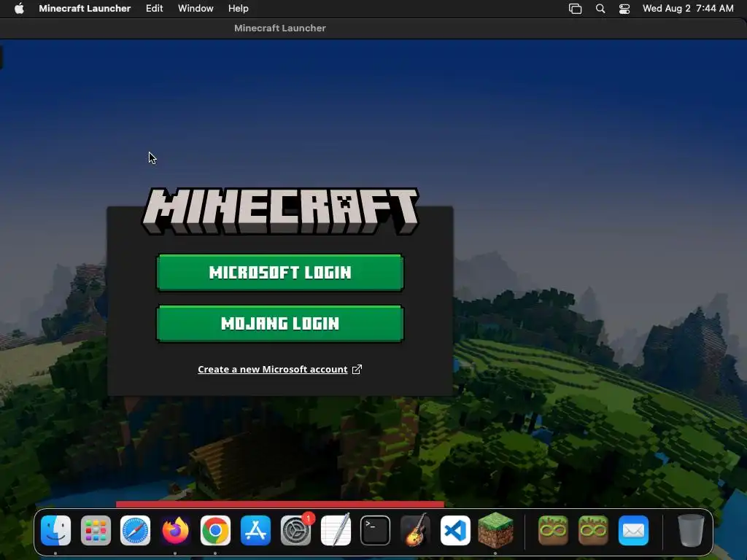Viewport: 747px width, 560px height.
Task: Click the Stage Manager icon in menu bar
Action: click(x=576, y=9)
